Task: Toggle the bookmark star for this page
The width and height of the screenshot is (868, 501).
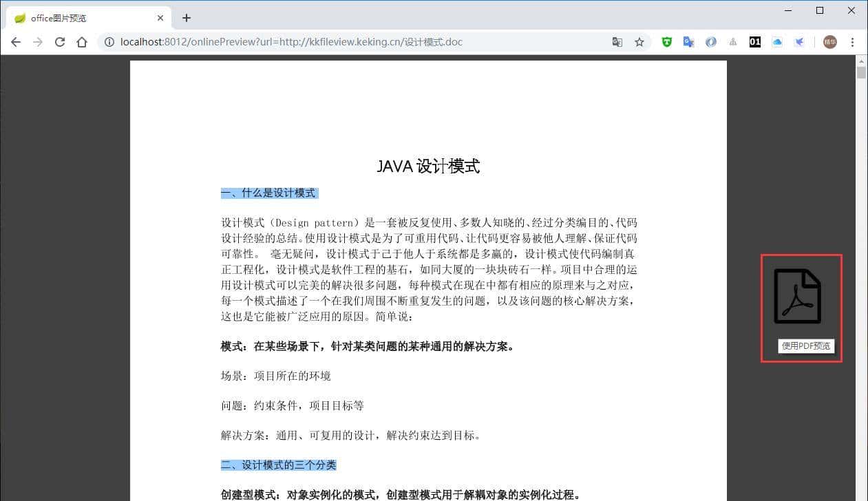Action: click(639, 42)
